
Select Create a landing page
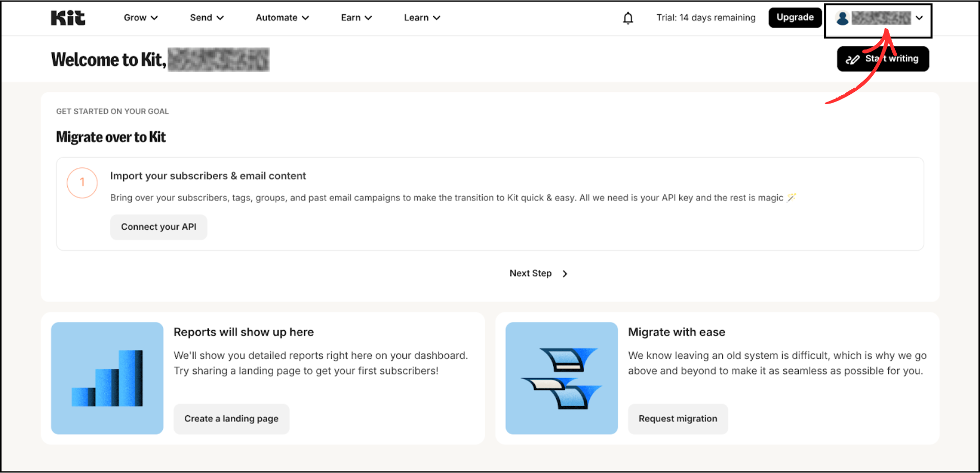pos(231,418)
